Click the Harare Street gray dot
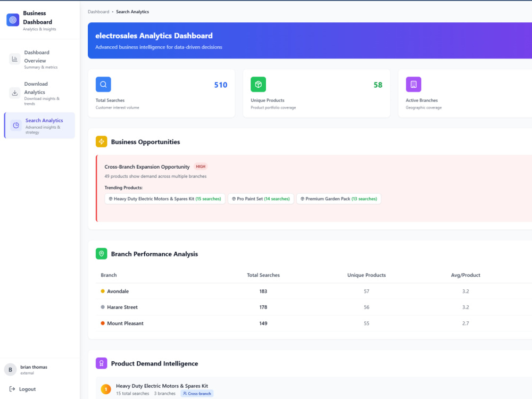532x399 pixels. [x=103, y=307]
